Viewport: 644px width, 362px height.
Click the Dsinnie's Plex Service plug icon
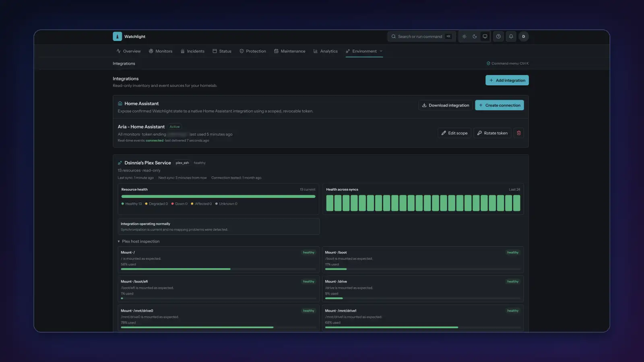(120, 163)
